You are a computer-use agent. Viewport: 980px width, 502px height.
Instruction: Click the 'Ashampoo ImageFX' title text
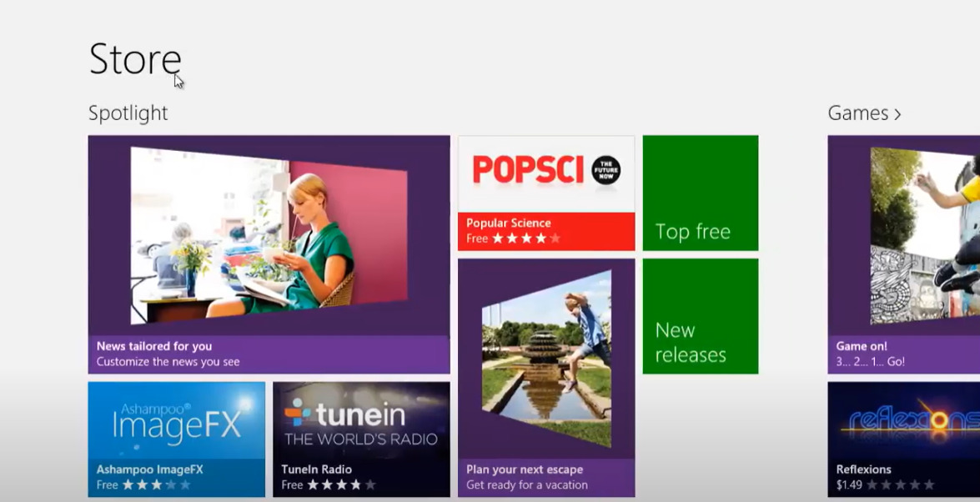tap(149, 469)
